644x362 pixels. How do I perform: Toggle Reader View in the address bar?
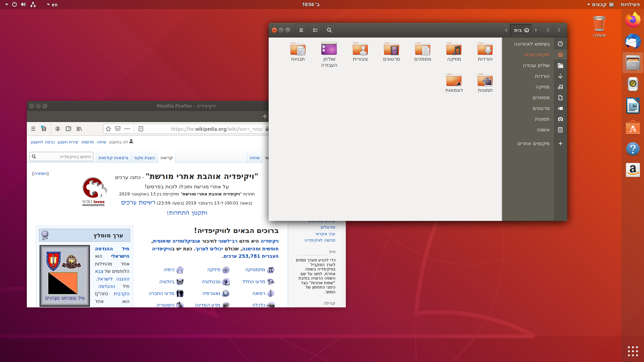(x=141, y=129)
